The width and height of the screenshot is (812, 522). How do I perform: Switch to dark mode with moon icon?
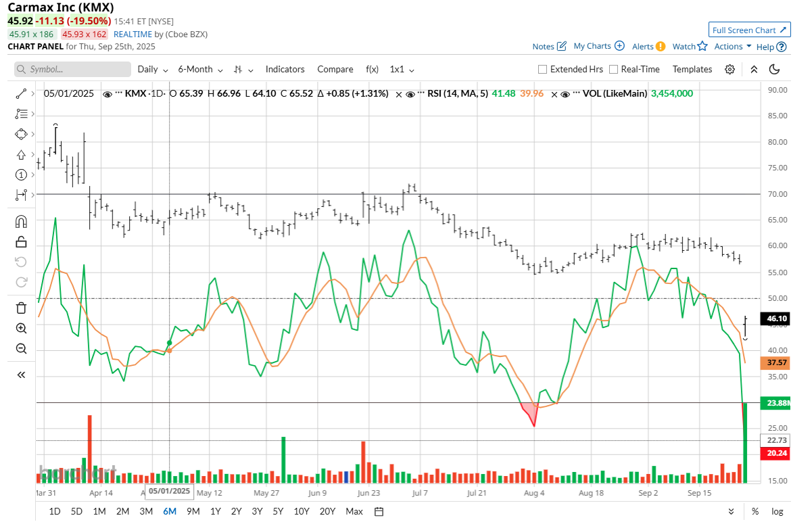pyautogui.click(x=775, y=69)
